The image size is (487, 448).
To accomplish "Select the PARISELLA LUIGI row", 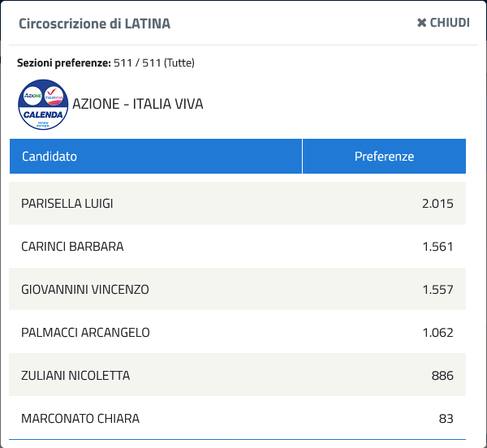I will 237,204.
